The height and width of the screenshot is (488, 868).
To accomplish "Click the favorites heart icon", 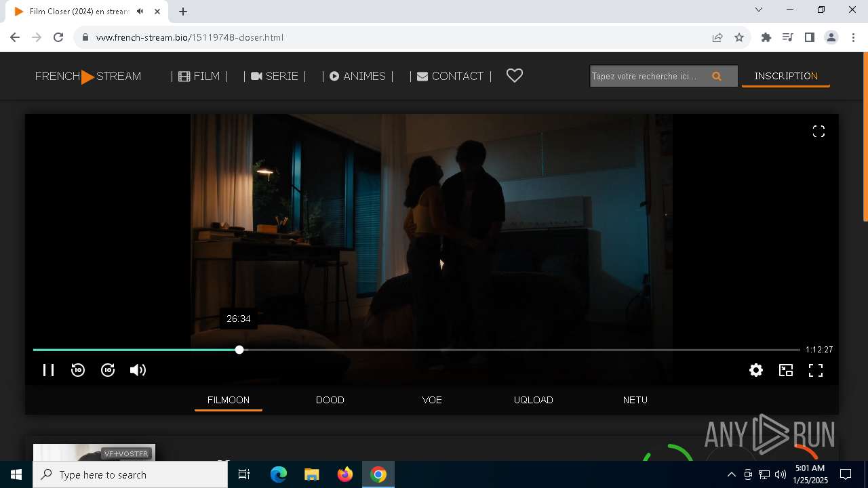I will tap(515, 76).
